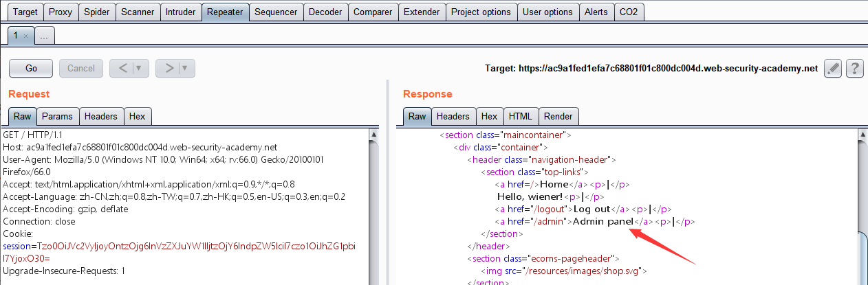
Task: Send the request with the Go button
Action: pos(31,68)
